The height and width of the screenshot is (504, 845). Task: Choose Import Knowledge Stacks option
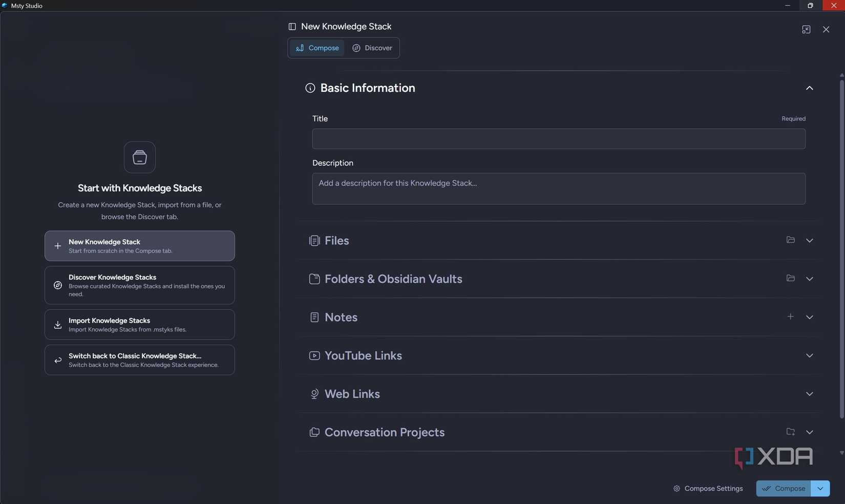(x=139, y=325)
